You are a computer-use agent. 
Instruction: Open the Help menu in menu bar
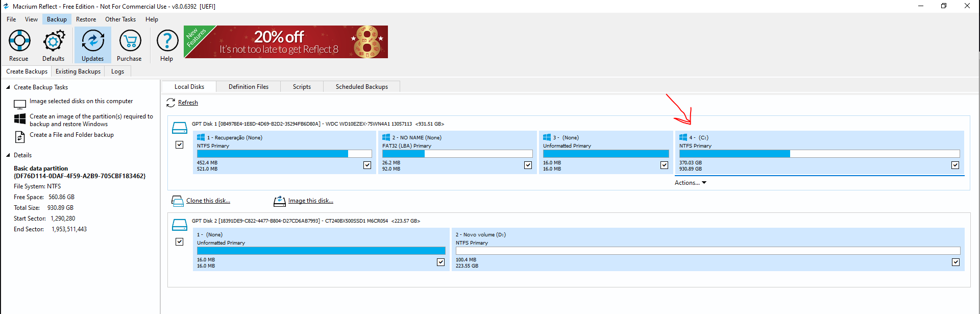tap(152, 19)
